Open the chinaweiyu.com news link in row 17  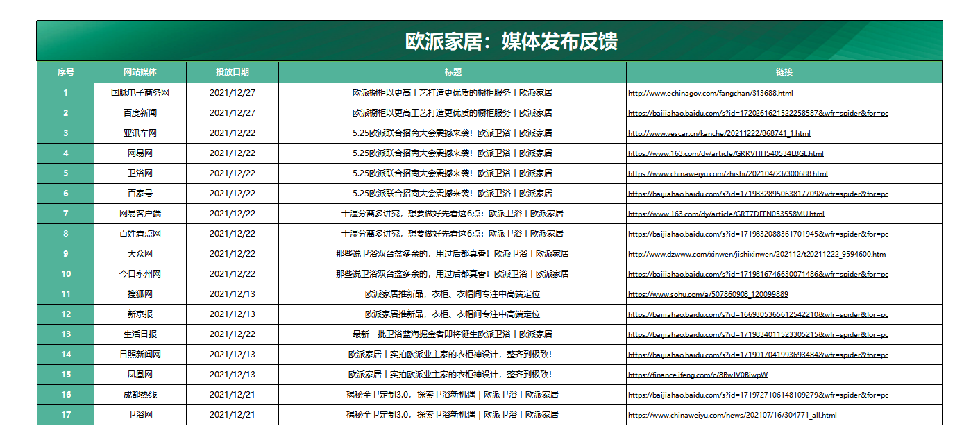(732, 415)
